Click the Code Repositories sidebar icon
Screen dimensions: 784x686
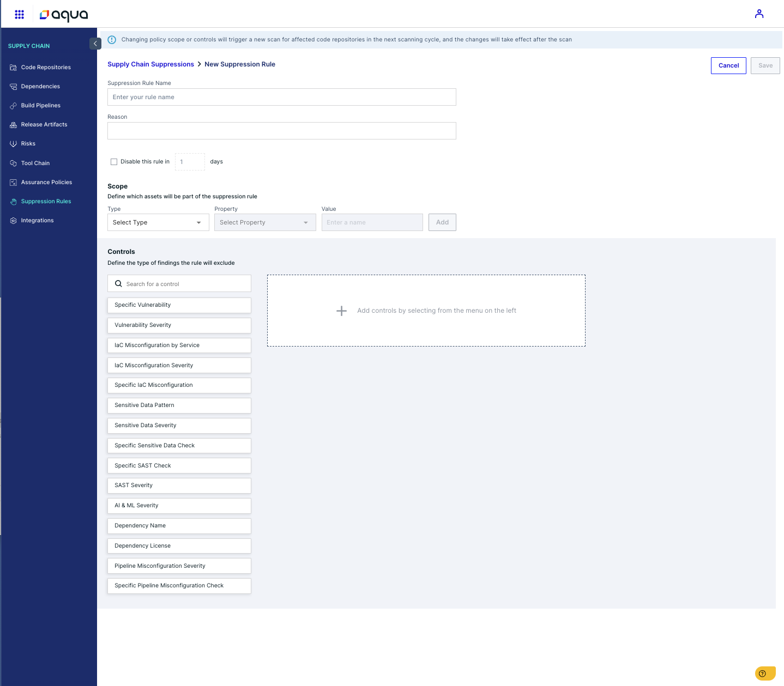pos(14,68)
